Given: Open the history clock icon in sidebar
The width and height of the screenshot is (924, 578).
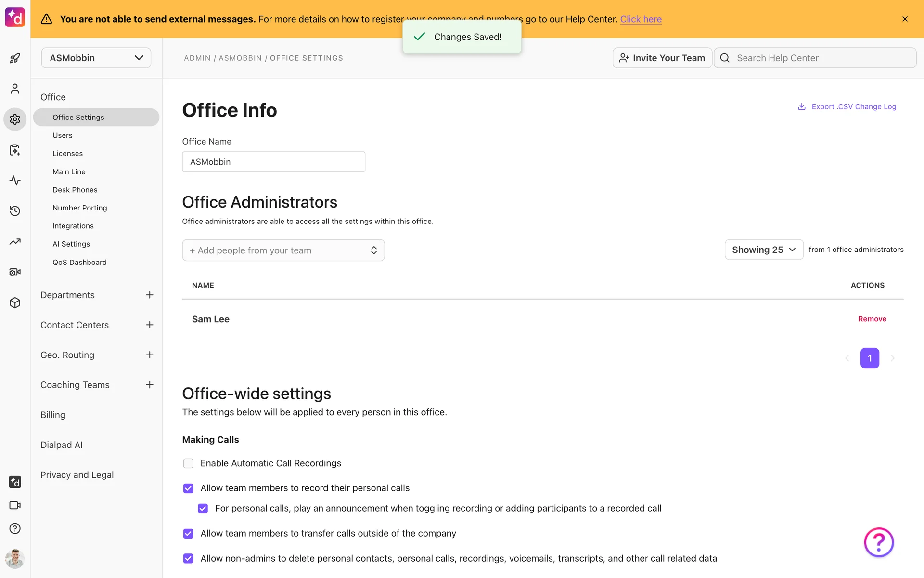Looking at the screenshot, I should pos(15,211).
